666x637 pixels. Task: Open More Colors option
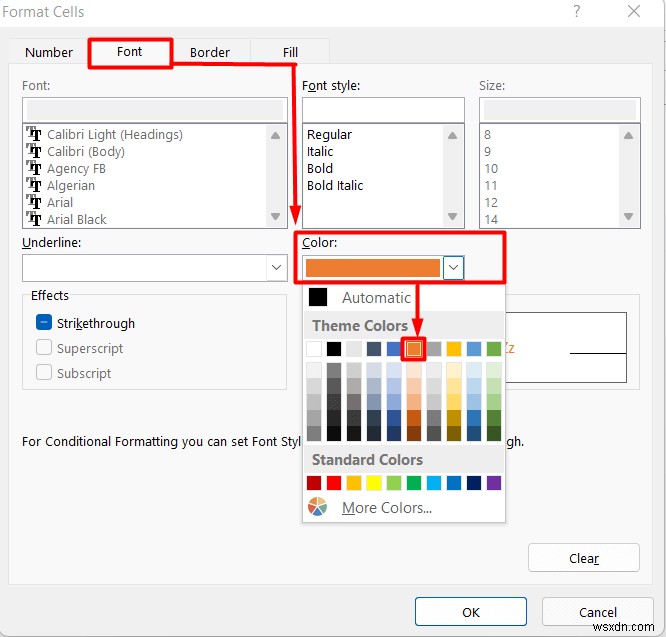pyautogui.click(x=404, y=507)
